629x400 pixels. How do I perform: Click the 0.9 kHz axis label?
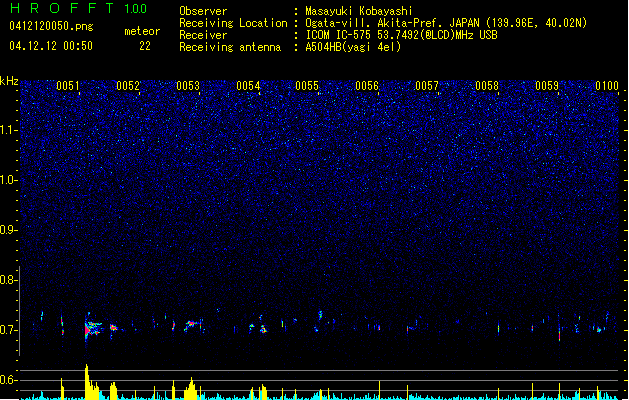tap(8, 230)
